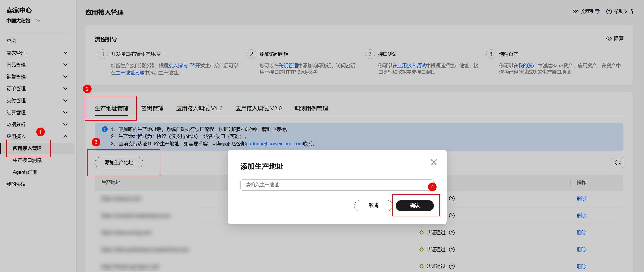644x272 pixels.
Task: Click the help icon in first table row
Action: pyautogui.click(x=452, y=199)
